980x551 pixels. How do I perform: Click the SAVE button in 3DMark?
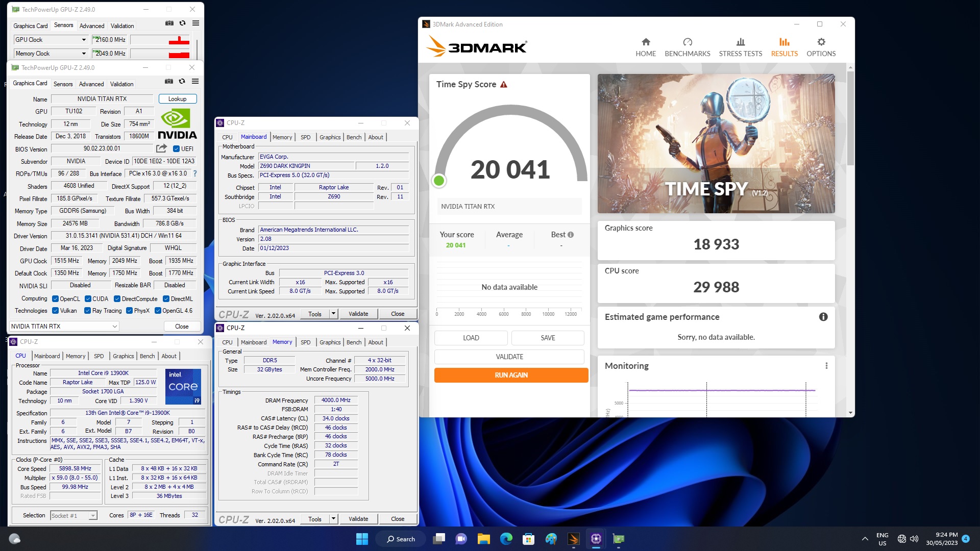tap(548, 338)
